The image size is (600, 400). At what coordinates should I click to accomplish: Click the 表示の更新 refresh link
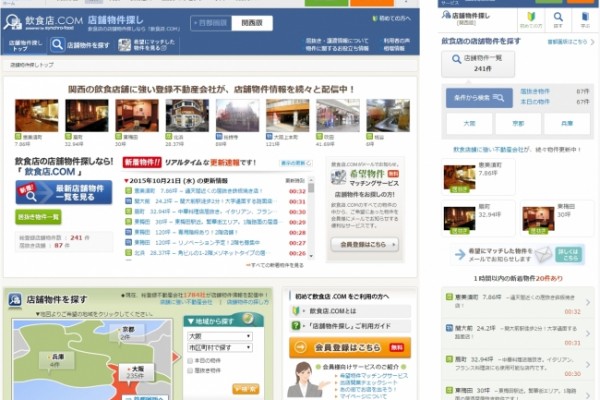(x=296, y=163)
